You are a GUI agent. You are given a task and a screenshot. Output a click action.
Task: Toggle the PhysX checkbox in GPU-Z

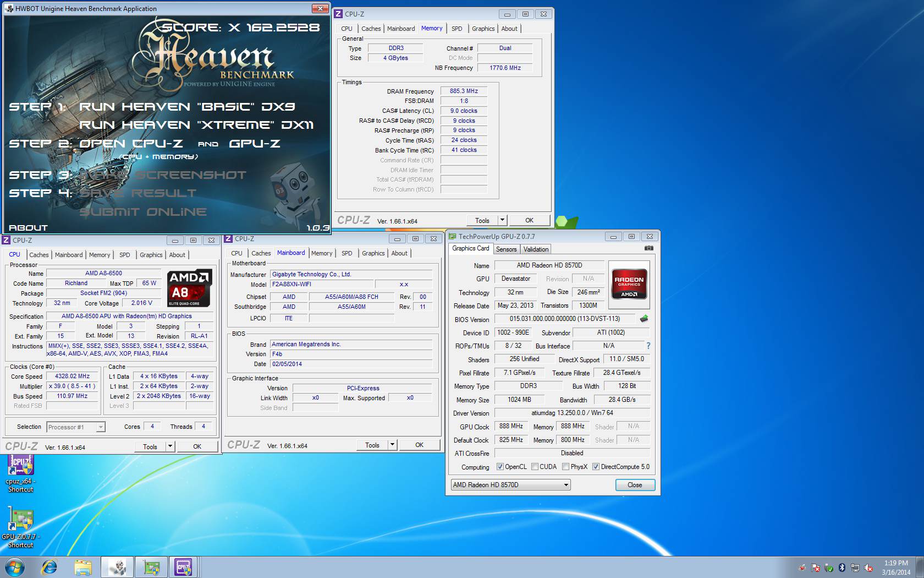(x=565, y=467)
